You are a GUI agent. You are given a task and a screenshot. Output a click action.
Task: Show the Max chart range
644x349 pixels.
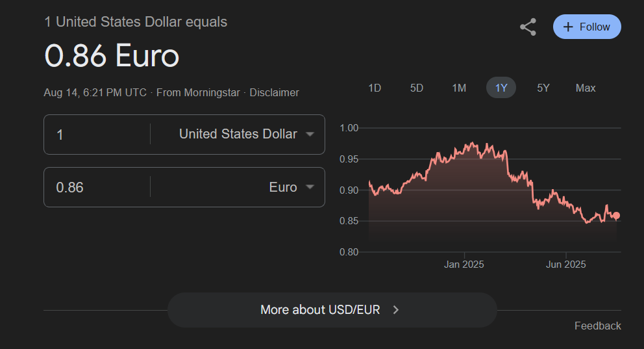click(586, 88)
